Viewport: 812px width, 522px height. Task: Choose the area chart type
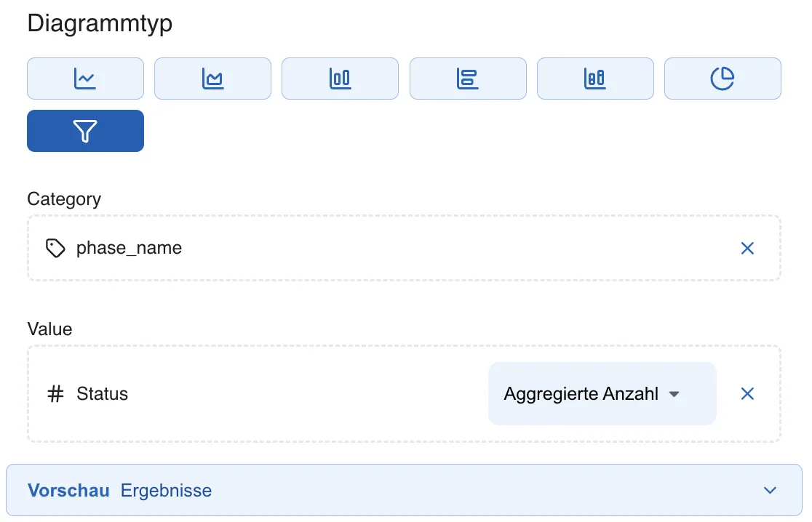213,79
